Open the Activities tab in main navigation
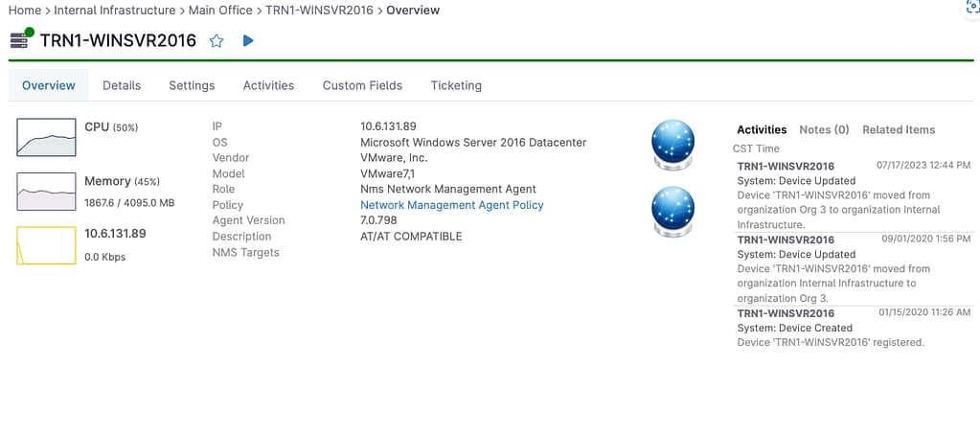The width and height of the screenshot is (980, 433). pyautogui.click(x=268, y=85)
